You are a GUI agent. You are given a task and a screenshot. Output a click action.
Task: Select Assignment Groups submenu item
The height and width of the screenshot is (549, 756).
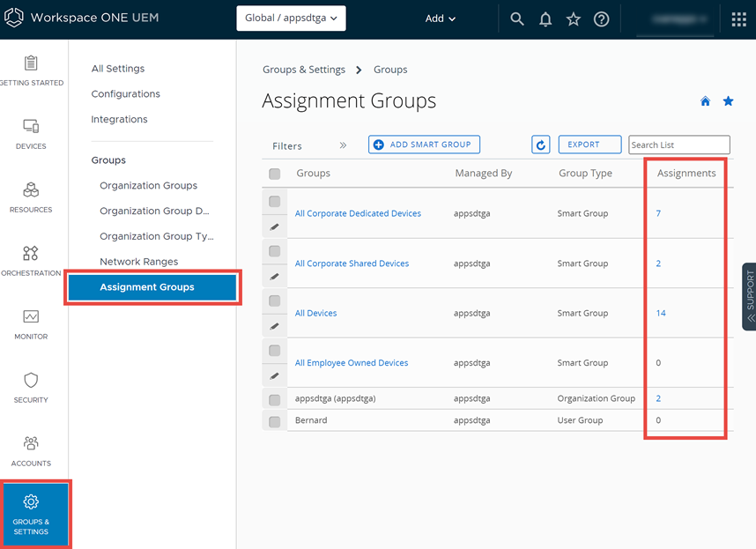[x=152, y=287]
